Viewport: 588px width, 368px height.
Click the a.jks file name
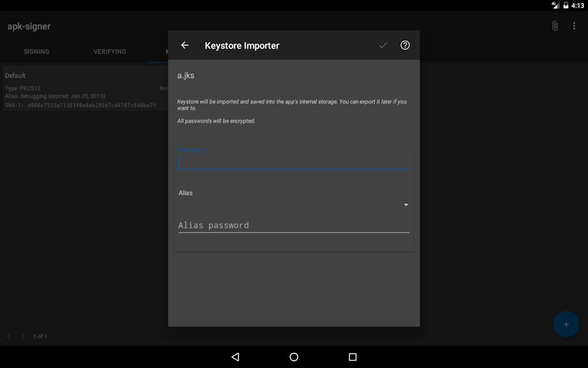[186, 76]
